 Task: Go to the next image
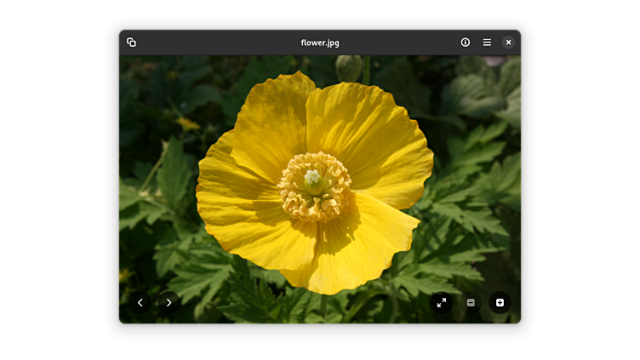pyautogui.click(x=169, y=303)
